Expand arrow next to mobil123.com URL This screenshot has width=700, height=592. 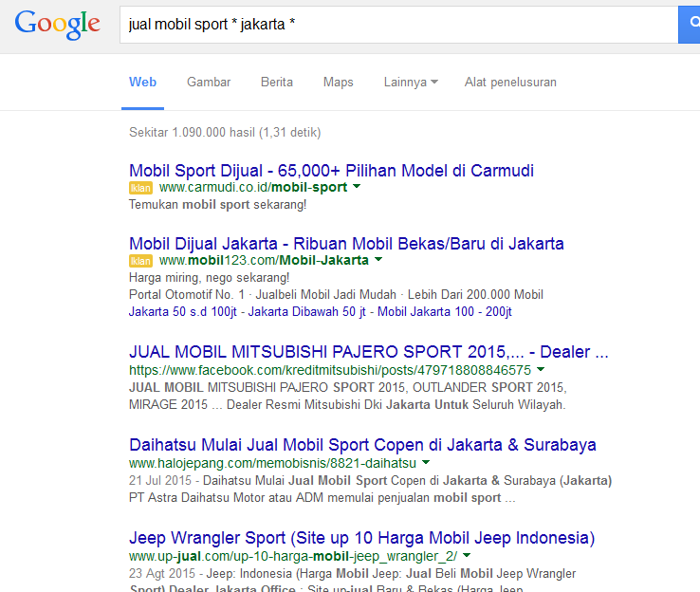click(378, 259)
